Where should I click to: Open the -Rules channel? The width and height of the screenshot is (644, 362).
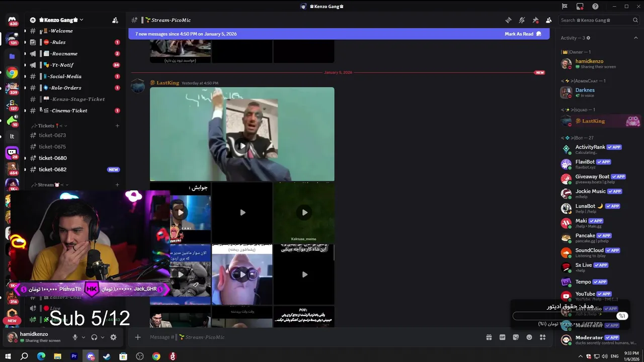coord(74,42)
